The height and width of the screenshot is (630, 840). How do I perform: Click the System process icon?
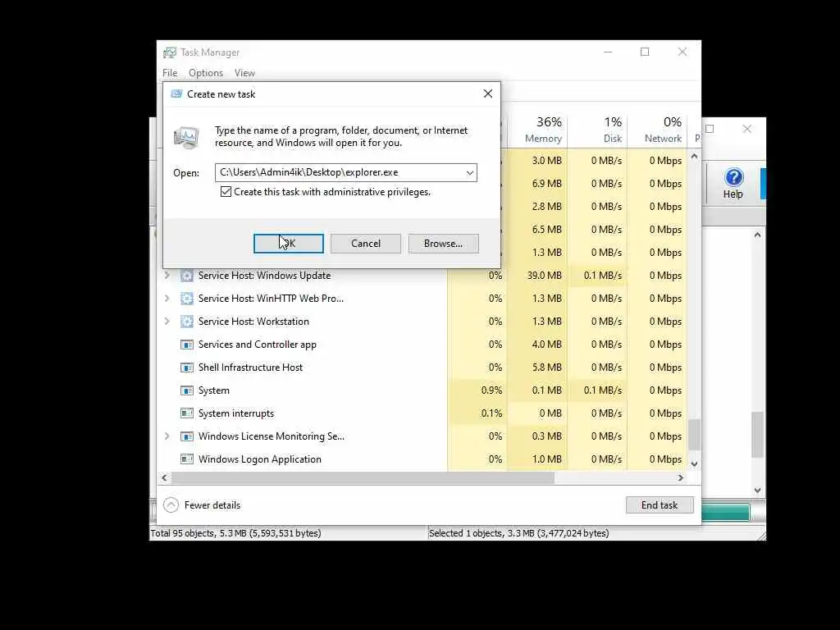point(186,390)
